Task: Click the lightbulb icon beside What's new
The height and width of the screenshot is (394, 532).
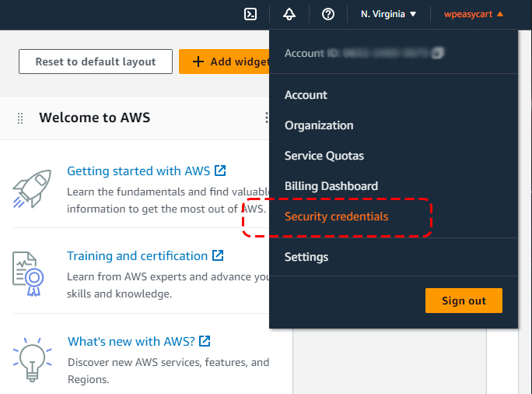Action: pos(32,360)
